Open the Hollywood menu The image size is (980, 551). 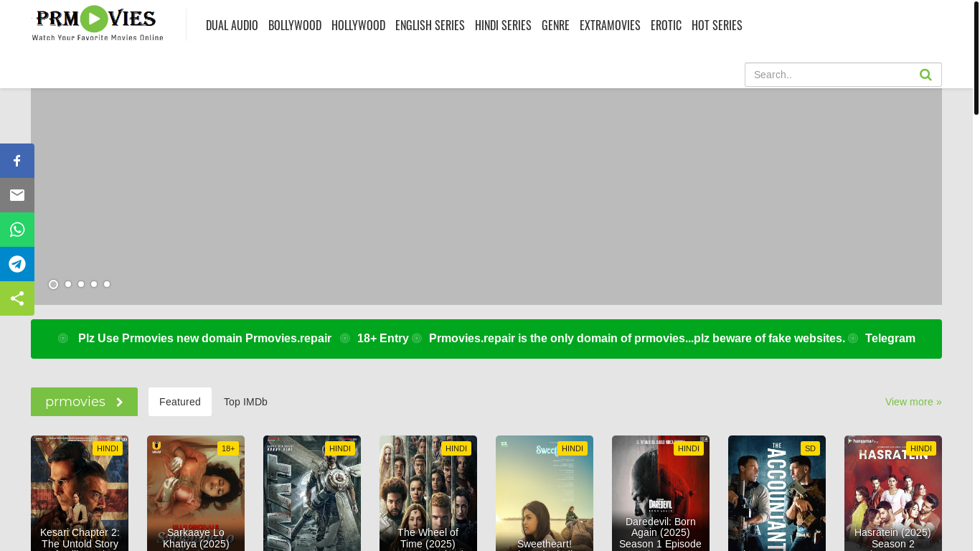pos(358,25)
